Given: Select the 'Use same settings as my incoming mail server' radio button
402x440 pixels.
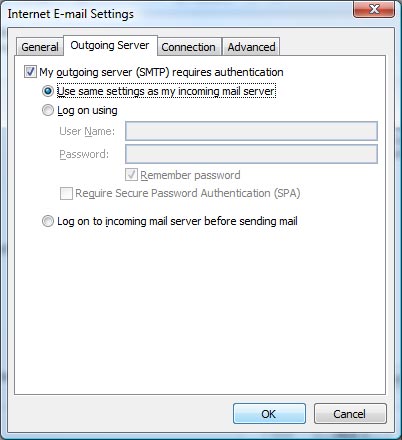Looking at the screenshot, I should (48, 91).
